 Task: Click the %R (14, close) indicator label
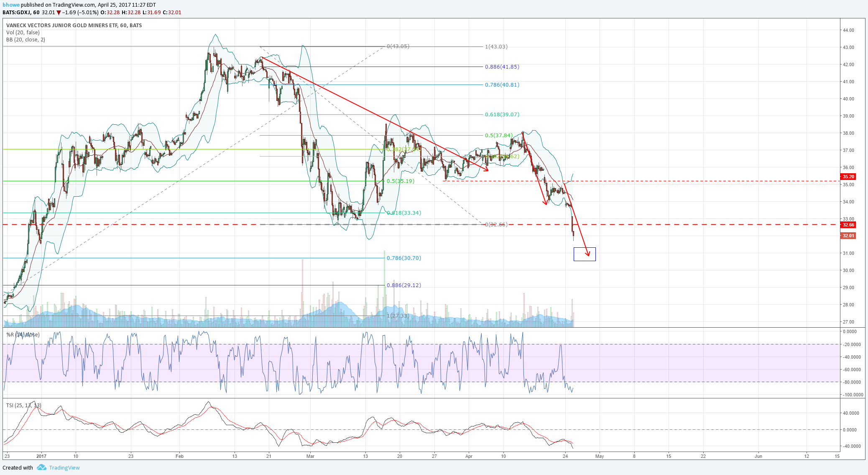[x=23, y=335]
